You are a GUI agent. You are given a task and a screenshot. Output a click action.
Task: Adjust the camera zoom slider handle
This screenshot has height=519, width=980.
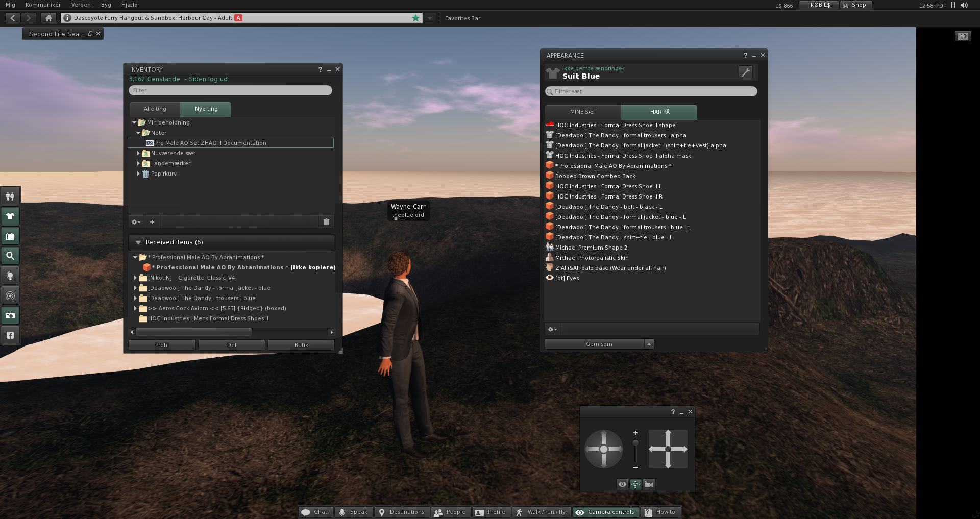pyautogui.click(x=635, y=442)
